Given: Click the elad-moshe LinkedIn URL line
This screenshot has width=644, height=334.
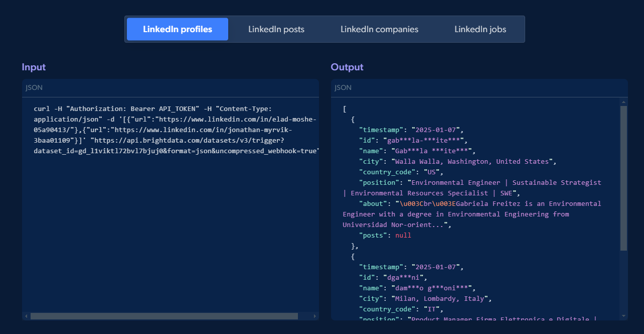Looking at the screenshot, I should point(175,119).
